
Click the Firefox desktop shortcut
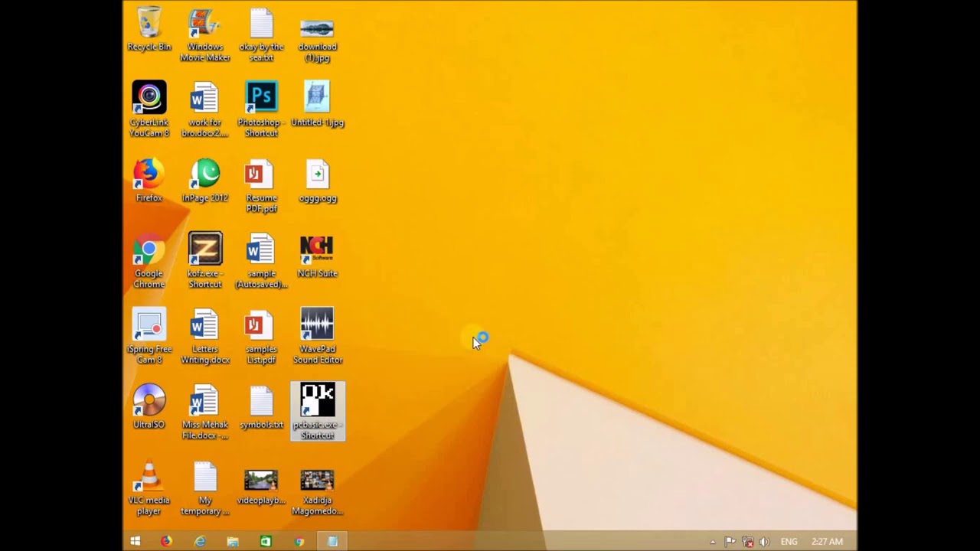click(149, 181)
